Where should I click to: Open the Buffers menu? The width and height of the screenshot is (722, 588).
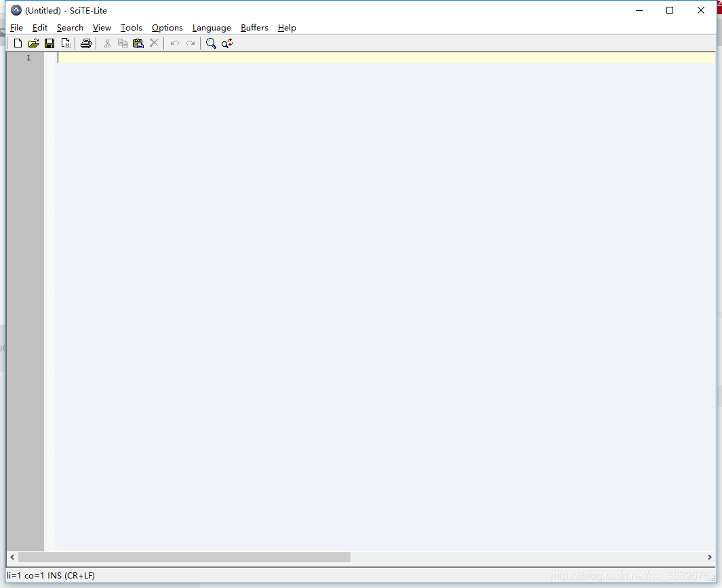click(254, 28)
